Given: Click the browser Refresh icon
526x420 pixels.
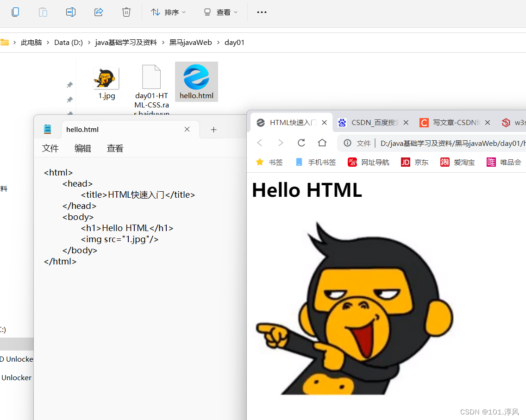Looking at the screenshot, I should click(301, 143).
